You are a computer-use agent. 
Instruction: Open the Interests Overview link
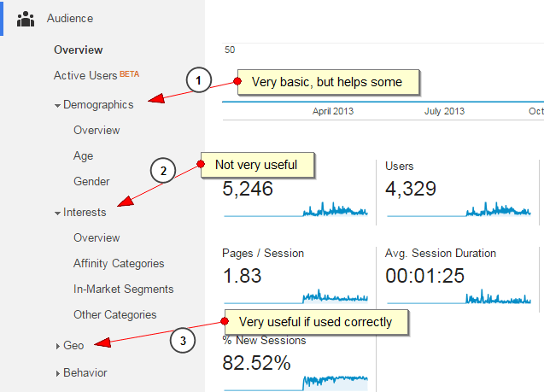coord(97,238)
